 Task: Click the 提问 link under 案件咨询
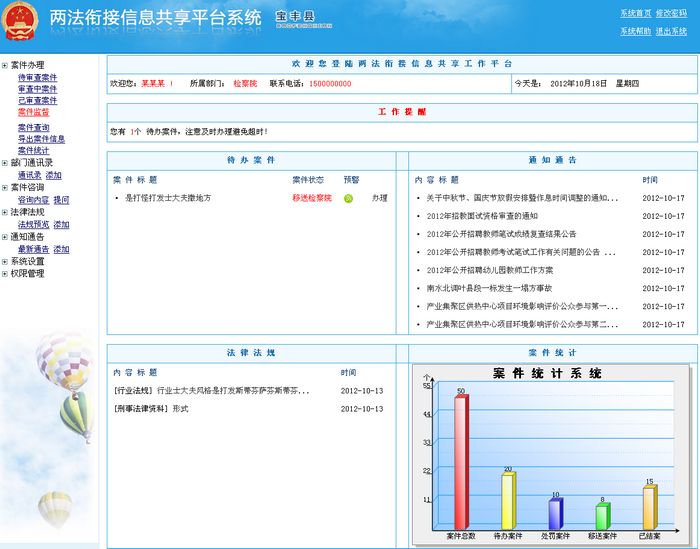[61, 200]
